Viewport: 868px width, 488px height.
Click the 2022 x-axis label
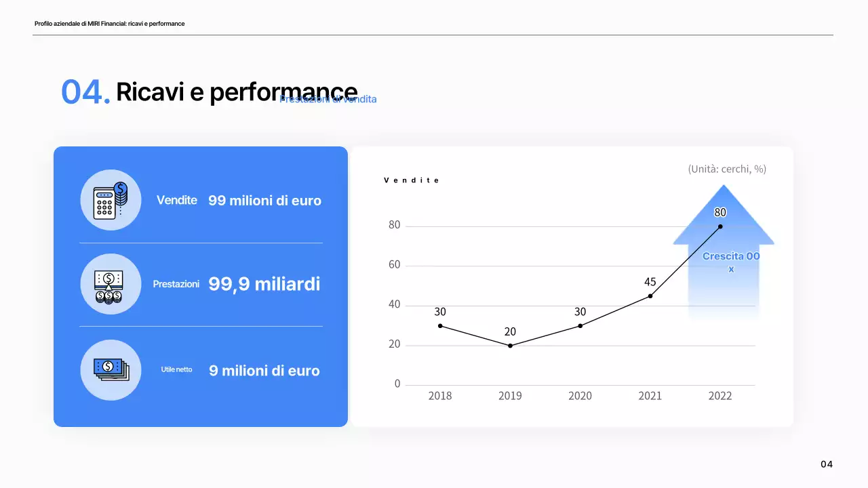click(720, 396)
